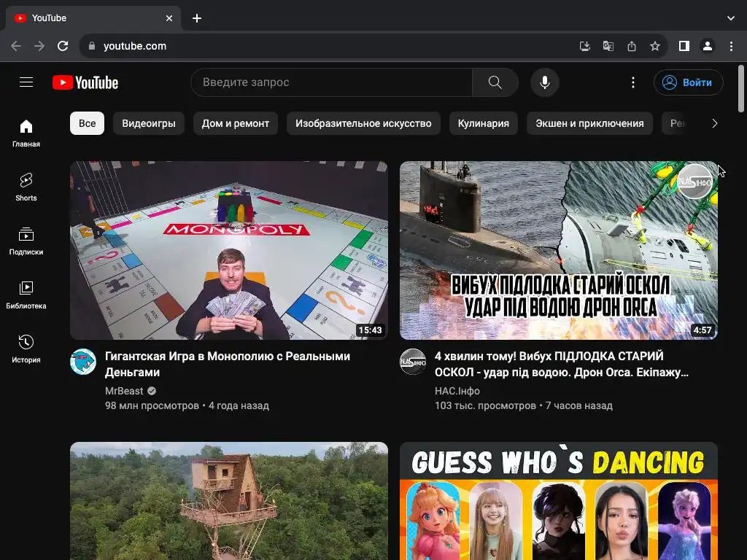The image size is (747, 560).
Task: Click the search magnifier button
Action: click(495, 82)
